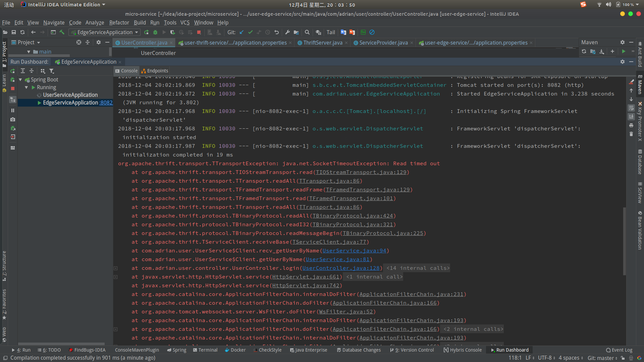Collapse the Spring Boot tree node
Screen dimensions: 644x362
click(x=20, y=79)
